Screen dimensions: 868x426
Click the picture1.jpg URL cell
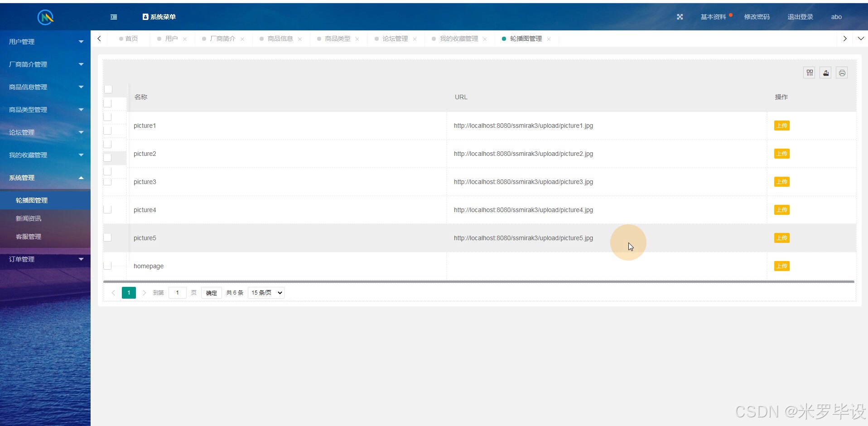pyautogui.click(x=607, y=126)
